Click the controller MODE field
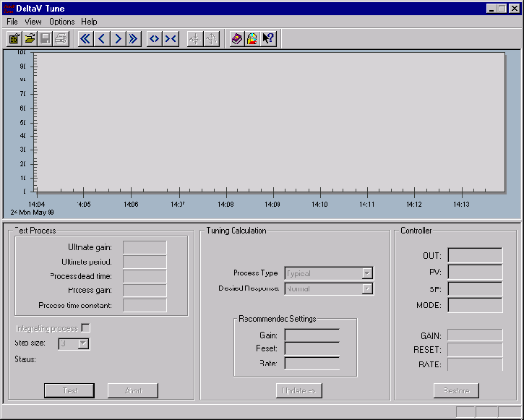The image size is (524, 420). [x=475, y=305]
